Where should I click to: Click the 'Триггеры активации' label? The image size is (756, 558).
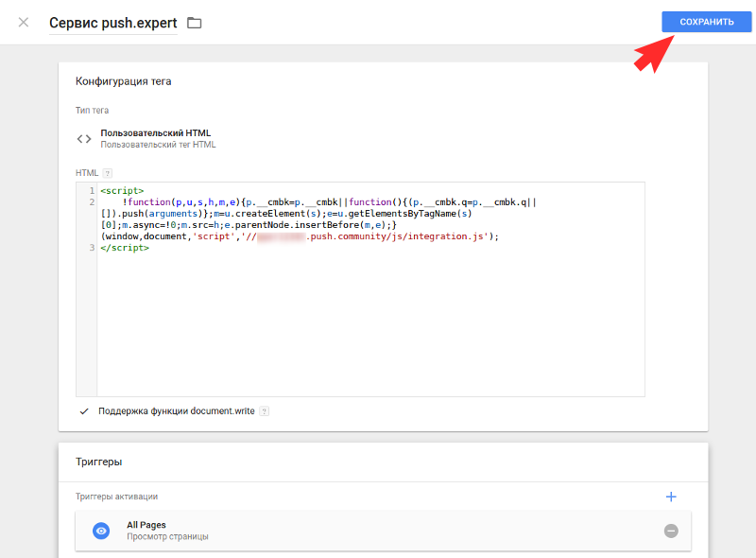click(116, 497)
